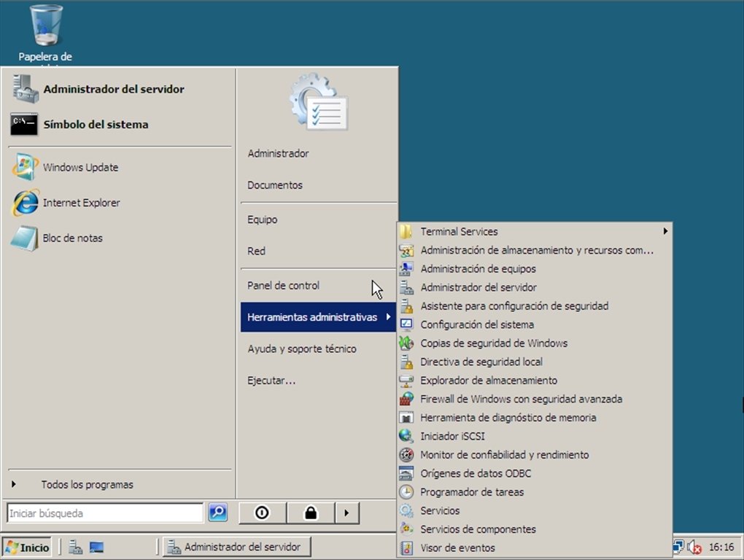Click the Programador de tareas clock icon
The image size is (744, 560).
[406, 491]
